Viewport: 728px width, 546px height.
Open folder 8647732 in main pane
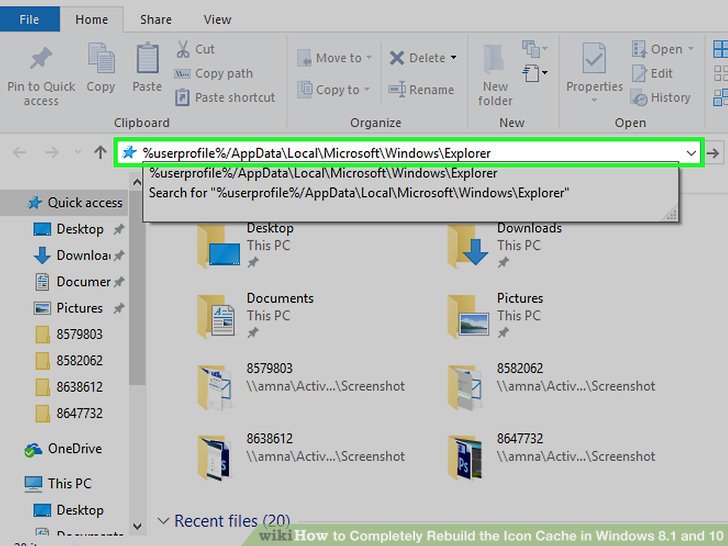(x=465, y=457)
